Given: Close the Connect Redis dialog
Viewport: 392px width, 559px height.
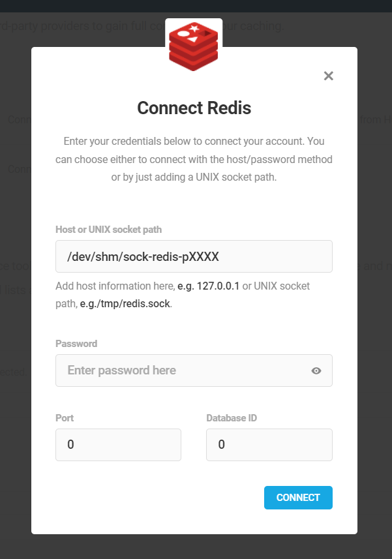Looking at the screenshot, I should (328, 76).
